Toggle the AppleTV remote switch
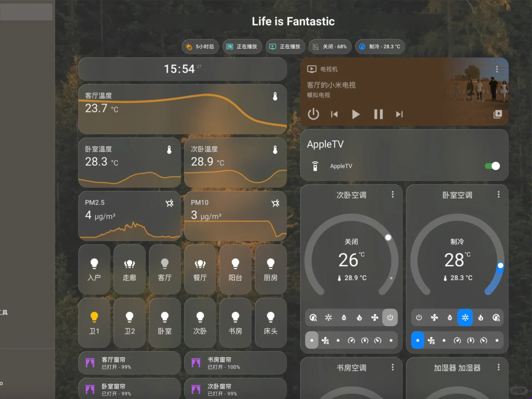The height and width of the screenshot is (399, 532). pyautogui.click(x=492, y=166)
